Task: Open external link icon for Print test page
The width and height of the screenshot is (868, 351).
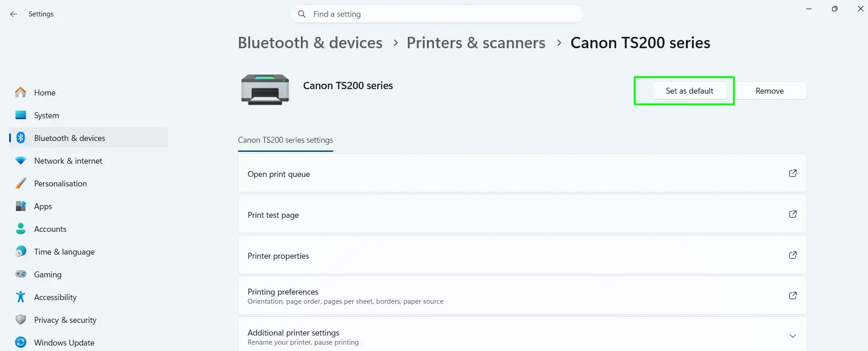Action: [792, 214]
